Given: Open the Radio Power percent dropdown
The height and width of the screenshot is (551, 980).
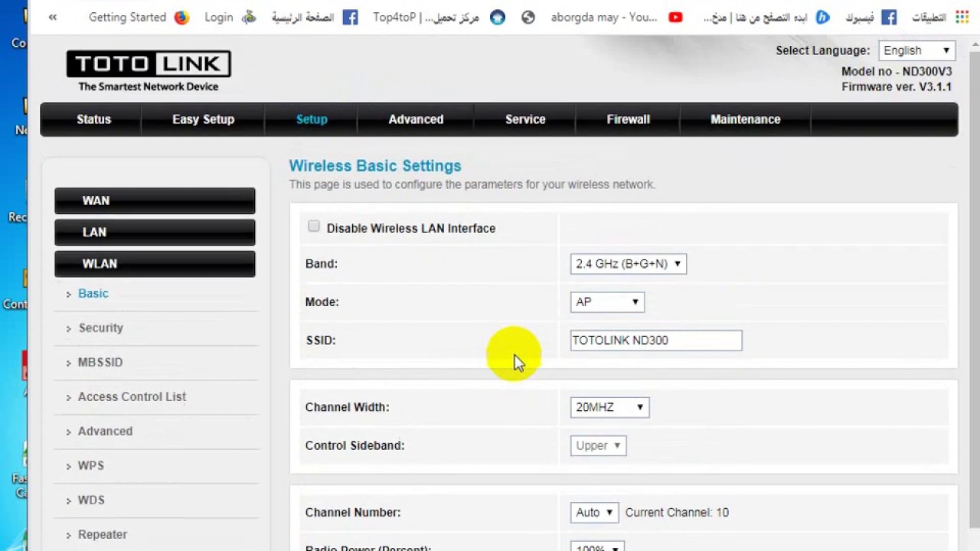Looking at the screenshot, I should [x=597, y=546].
